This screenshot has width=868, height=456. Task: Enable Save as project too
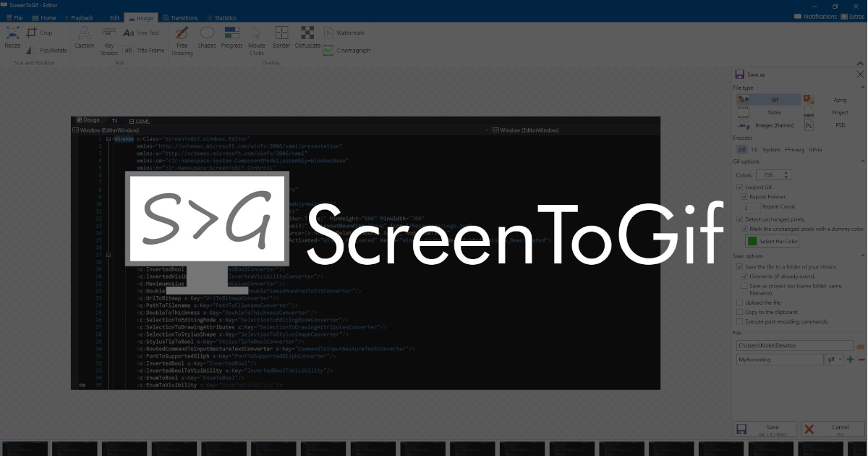pos(744,286)
